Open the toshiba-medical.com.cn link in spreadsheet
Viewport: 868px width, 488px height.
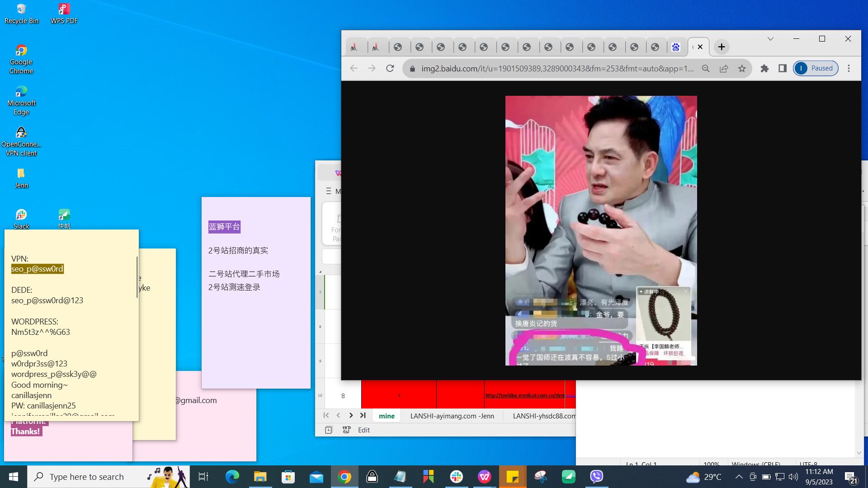click(525, 395)
